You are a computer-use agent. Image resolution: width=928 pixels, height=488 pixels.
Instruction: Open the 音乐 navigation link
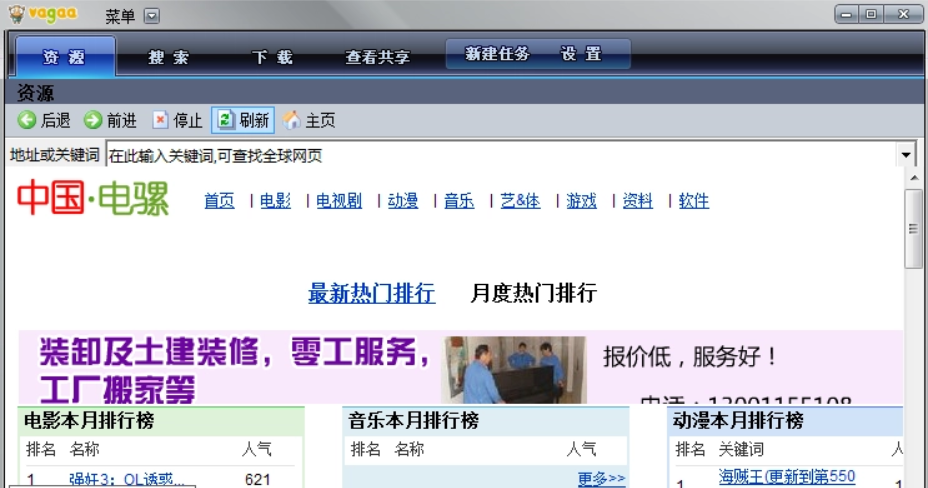[459, 201]
